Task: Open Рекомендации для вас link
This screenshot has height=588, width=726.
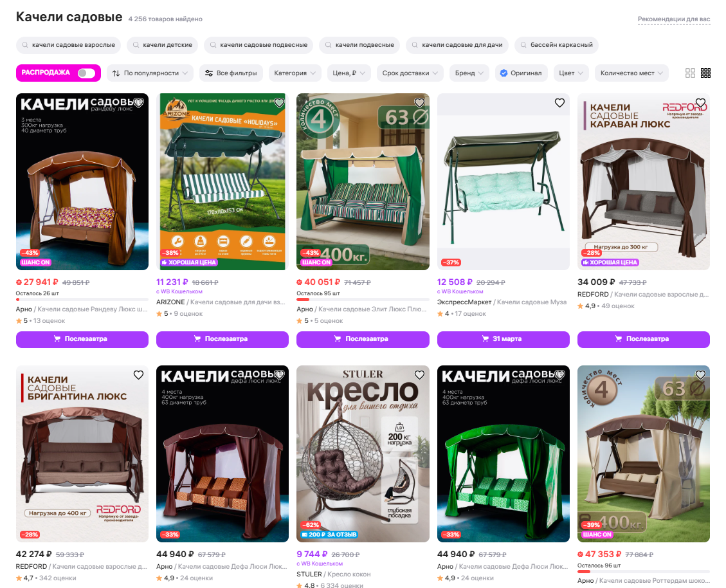Action: 674,19
